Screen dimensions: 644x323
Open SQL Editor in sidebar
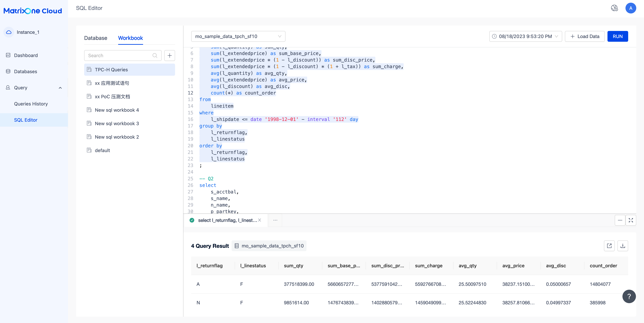[x=34, y=120]
